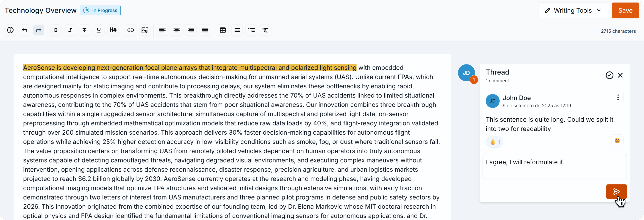Mark the comment thread as resolved
This screenshot has width=644, height=220.
tap(609, 75)
